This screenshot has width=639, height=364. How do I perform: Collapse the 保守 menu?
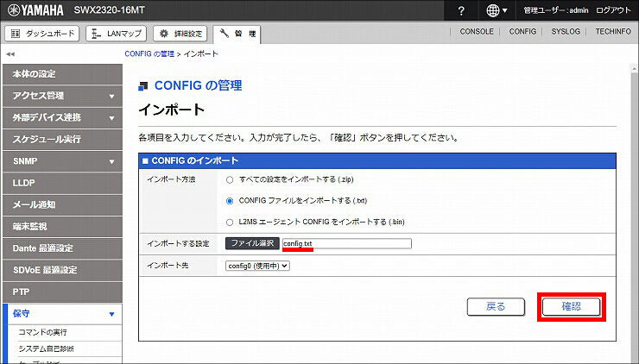point(62,313)
